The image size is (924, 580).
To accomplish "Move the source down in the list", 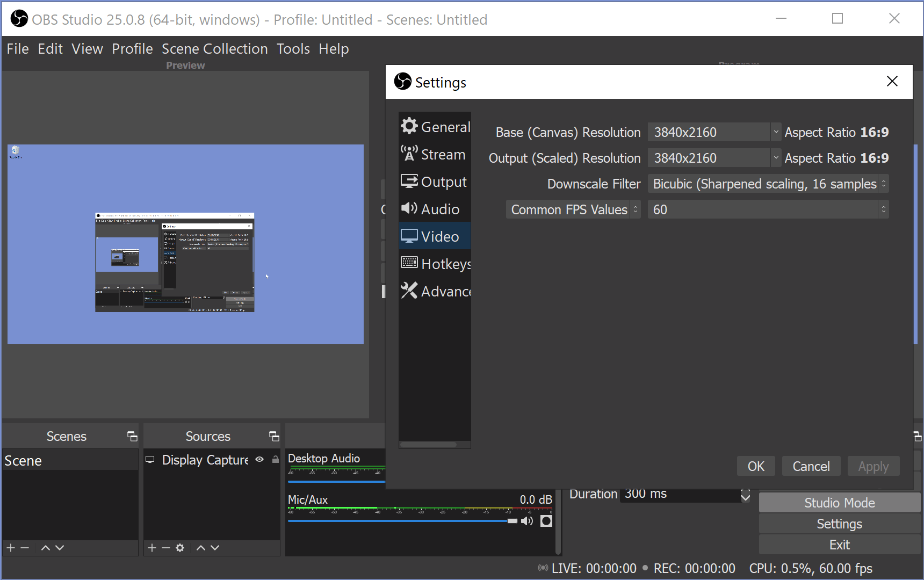I will pyautogui.click(x=215, y=548).
